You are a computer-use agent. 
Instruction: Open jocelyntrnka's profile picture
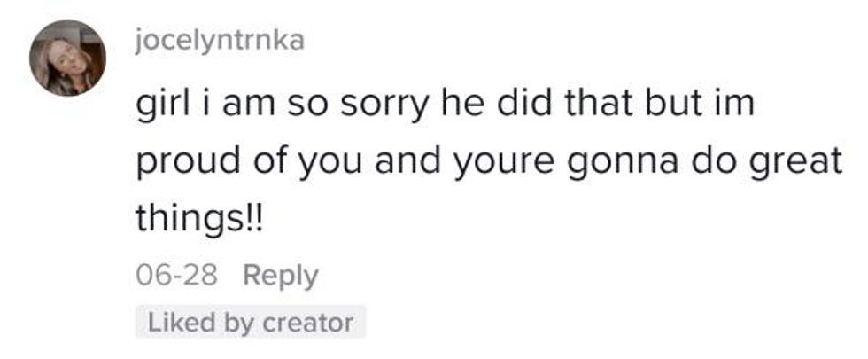(67, 58)
